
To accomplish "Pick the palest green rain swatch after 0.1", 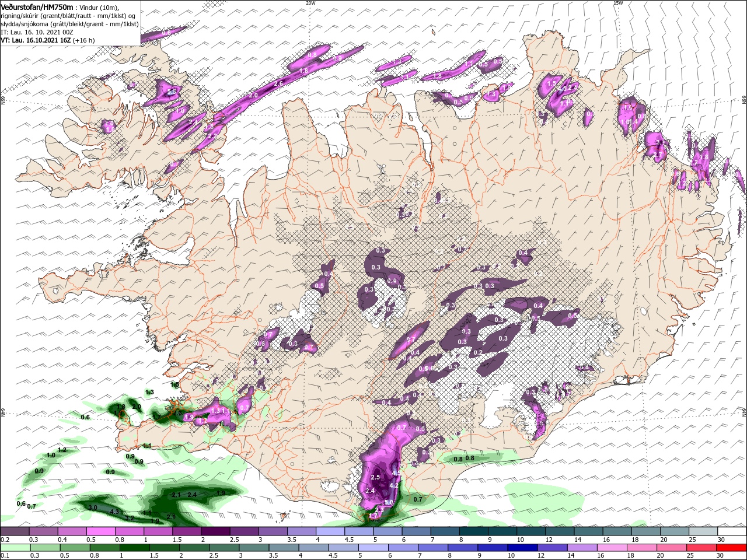I will [15, 548].
